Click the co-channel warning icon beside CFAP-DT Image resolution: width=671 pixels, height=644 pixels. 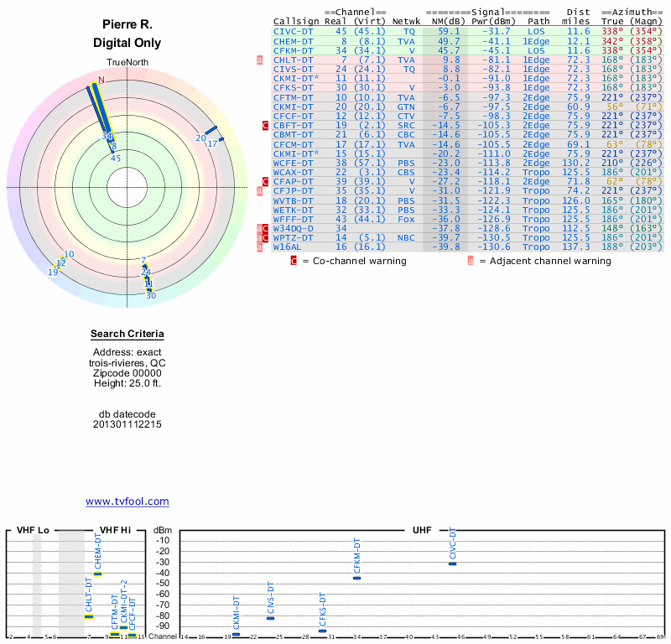pos(266,181)
